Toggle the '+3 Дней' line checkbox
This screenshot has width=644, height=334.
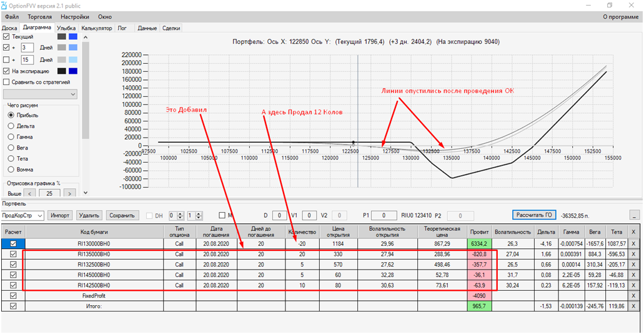6,48
